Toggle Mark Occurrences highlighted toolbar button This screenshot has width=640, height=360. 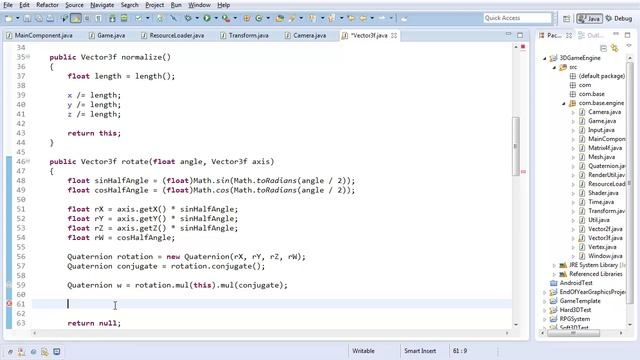click(x=76, y=18)
